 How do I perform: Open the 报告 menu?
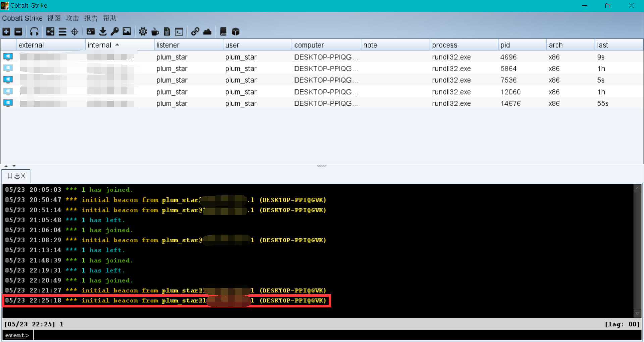pos(91,18)
